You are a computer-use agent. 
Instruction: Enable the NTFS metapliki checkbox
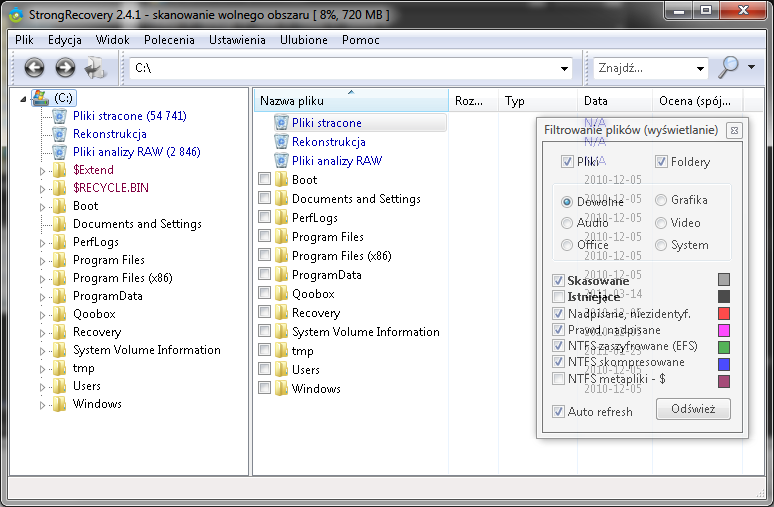[558, 379]
